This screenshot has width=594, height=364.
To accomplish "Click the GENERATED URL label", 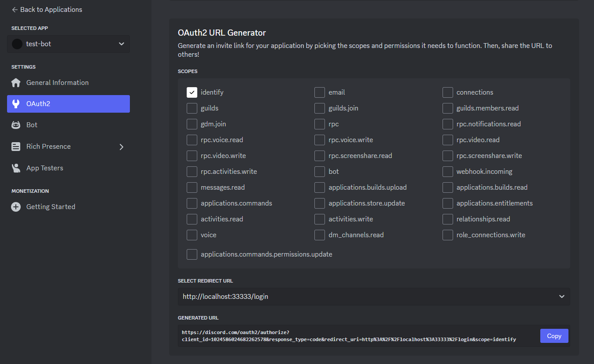I will (198, 318).
